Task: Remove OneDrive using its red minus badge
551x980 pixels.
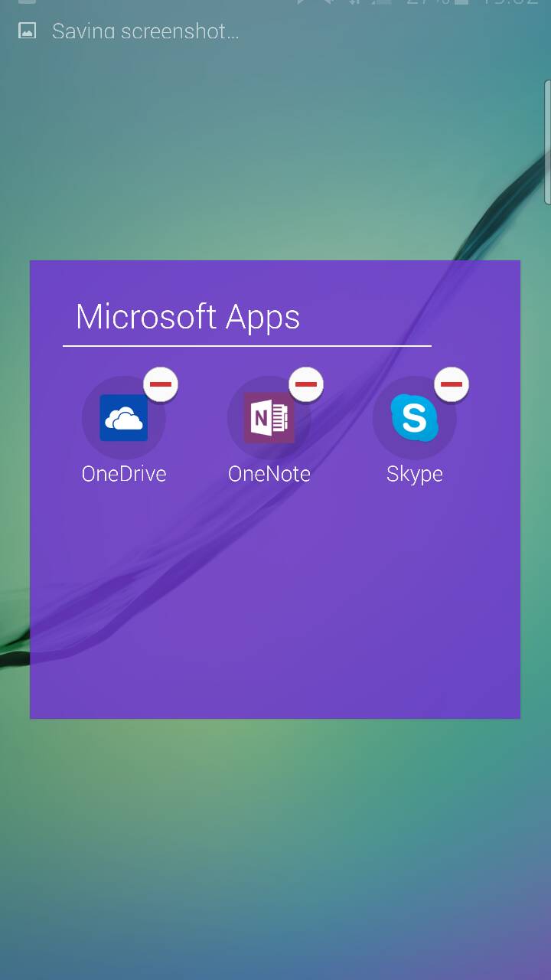Action: 161,384
